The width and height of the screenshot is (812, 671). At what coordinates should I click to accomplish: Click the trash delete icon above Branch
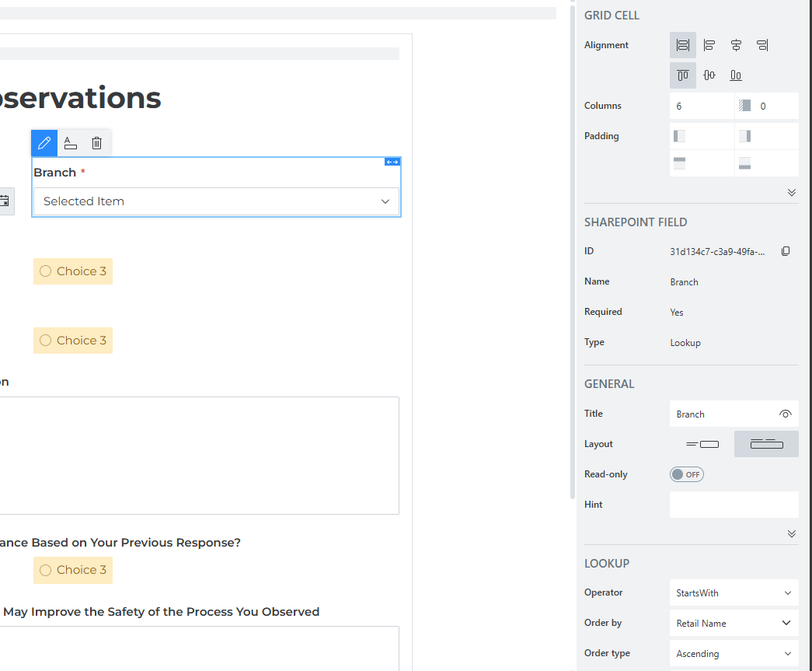point(96,143)
